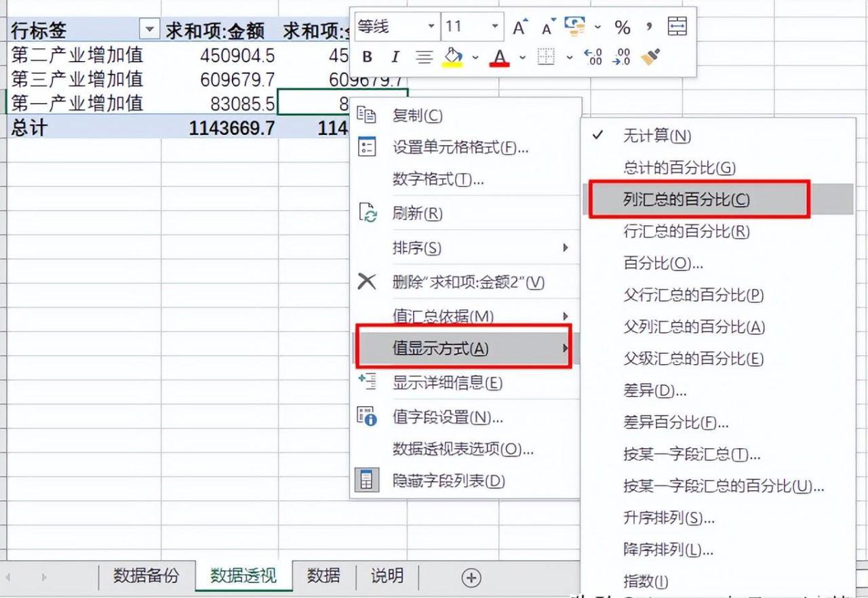This screenshot has width=868, height=598.
Task: Choose 父列汇总的百分比 option
Action: tap(718, 327)
